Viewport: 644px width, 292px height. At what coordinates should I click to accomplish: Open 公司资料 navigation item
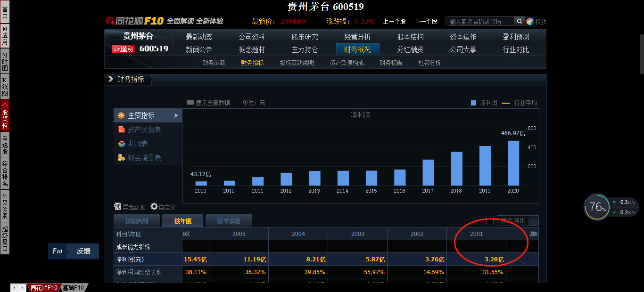pos(252,37)
